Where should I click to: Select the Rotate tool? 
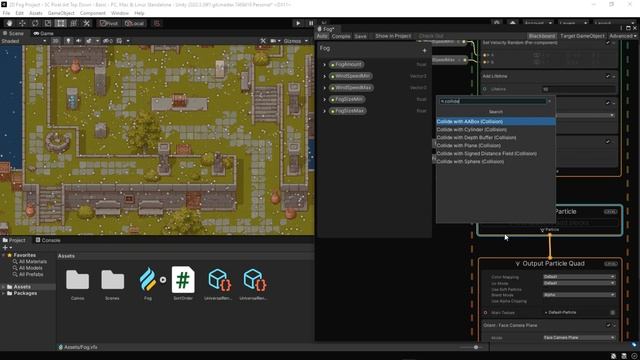click(x=35, y=23)
